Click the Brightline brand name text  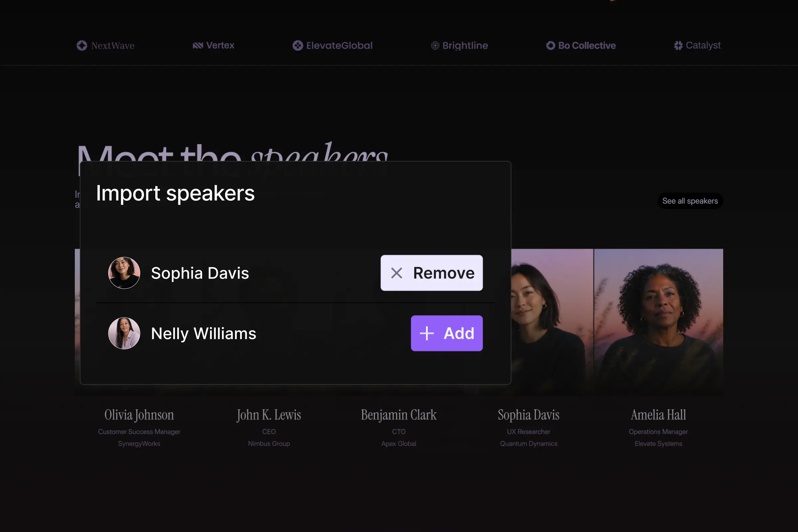pos(465,46)
